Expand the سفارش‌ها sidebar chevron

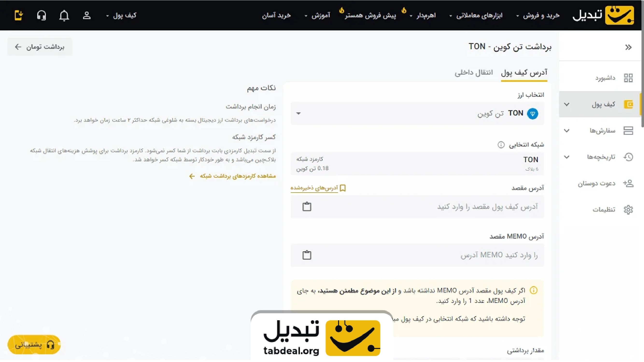pos(567,131)
